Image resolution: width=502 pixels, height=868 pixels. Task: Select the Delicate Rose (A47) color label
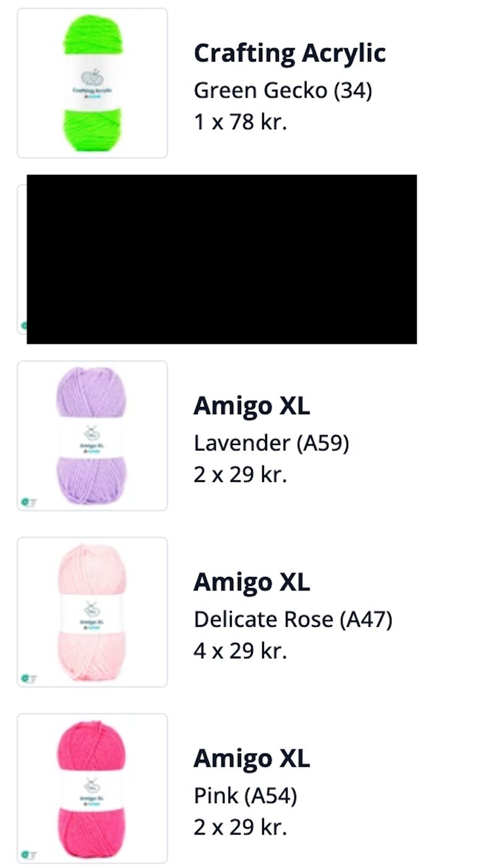(293, 619)
